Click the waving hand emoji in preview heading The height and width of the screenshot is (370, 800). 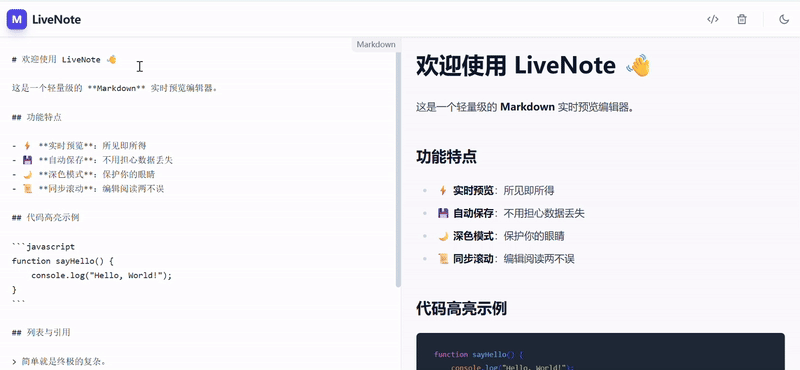638,66
